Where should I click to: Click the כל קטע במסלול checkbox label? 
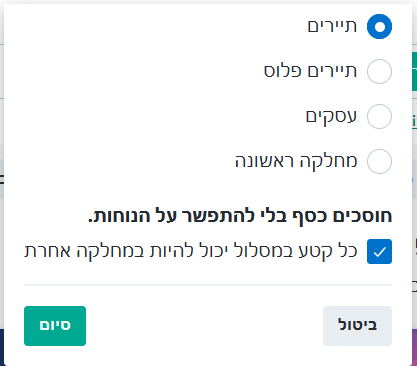click(191, 251)
